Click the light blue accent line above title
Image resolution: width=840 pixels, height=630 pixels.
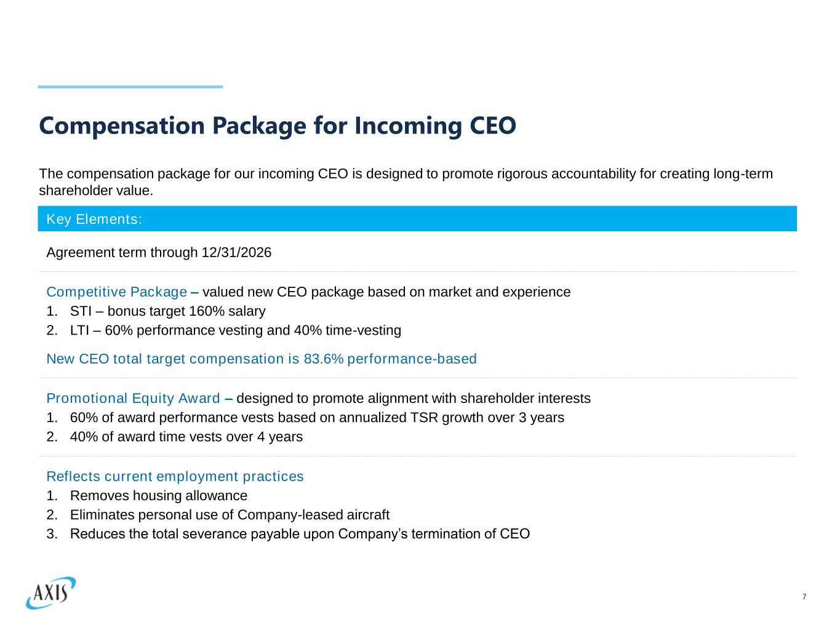coord(130,87)
